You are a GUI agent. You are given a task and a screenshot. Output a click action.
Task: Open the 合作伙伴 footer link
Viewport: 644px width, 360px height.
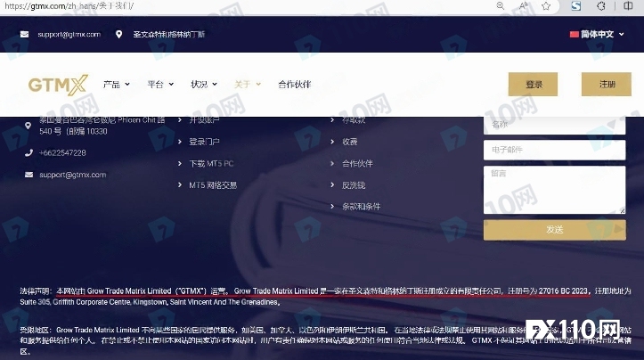coord(357,164)
